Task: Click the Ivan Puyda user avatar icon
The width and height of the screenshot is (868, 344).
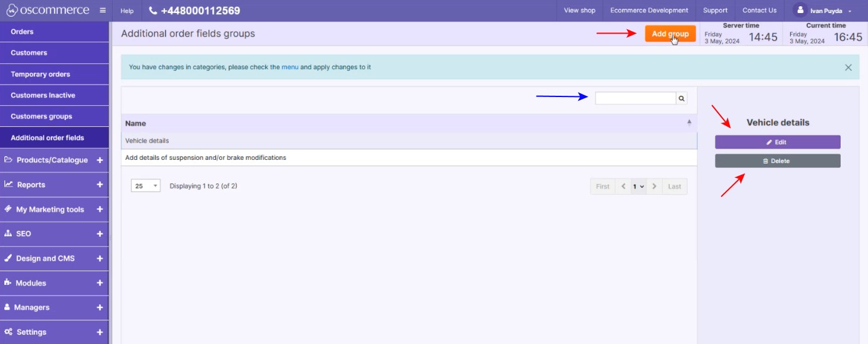Action: [800, 11]
